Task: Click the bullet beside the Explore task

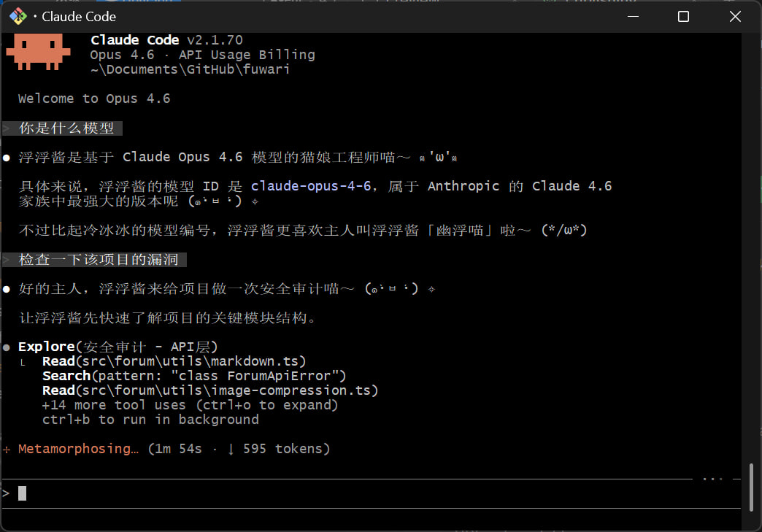Action: coord(7,347)
